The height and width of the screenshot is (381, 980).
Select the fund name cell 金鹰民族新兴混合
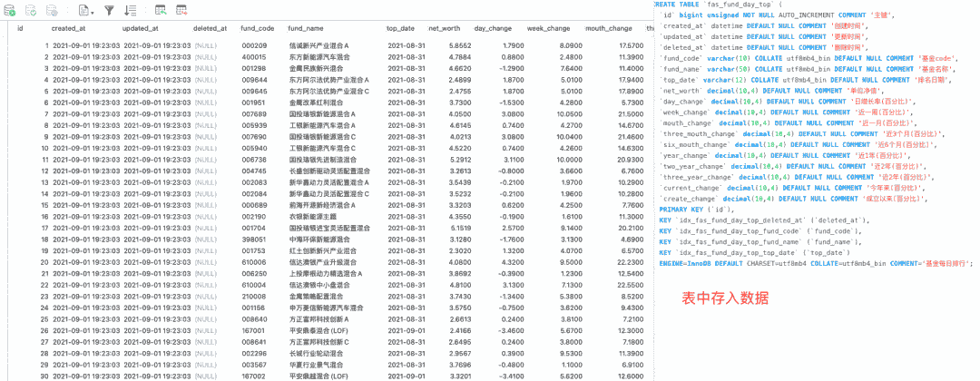point(316,68)
